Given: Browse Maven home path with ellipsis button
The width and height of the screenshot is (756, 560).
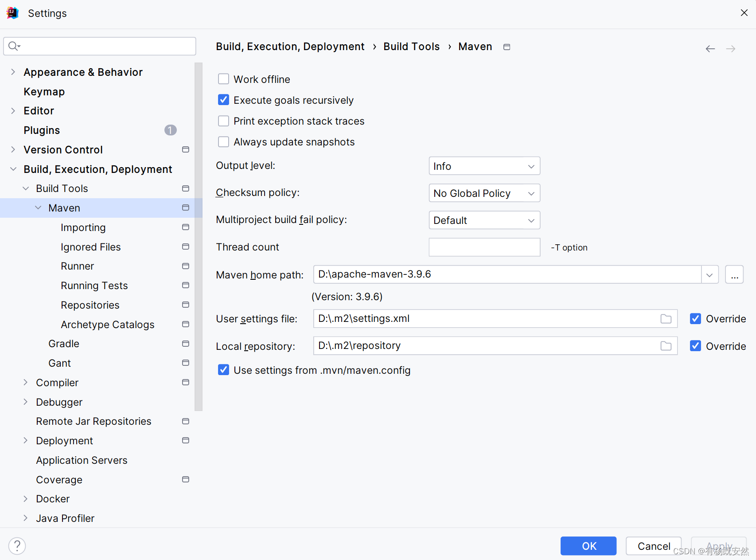Looking at the screenshot, I should tap(734, 274).
